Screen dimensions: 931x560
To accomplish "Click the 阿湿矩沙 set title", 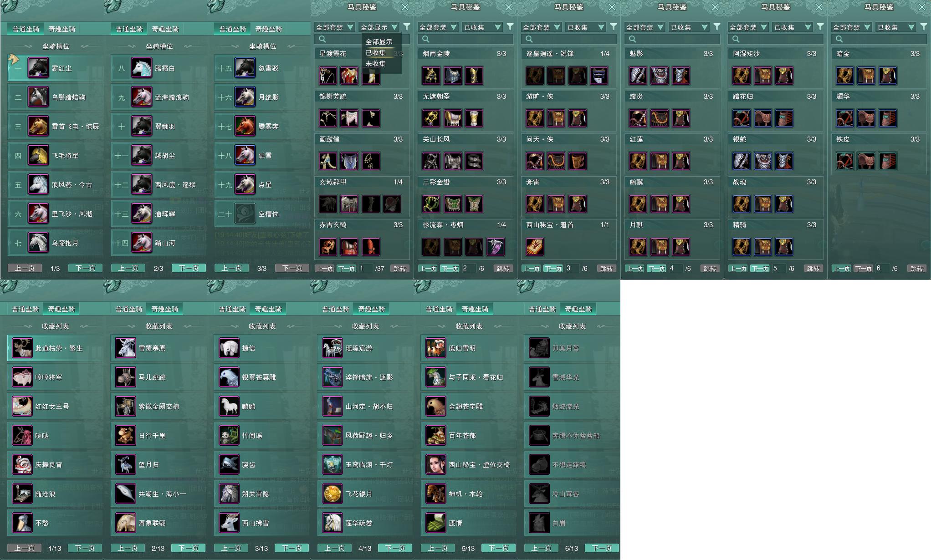I will tap(747, 54).
